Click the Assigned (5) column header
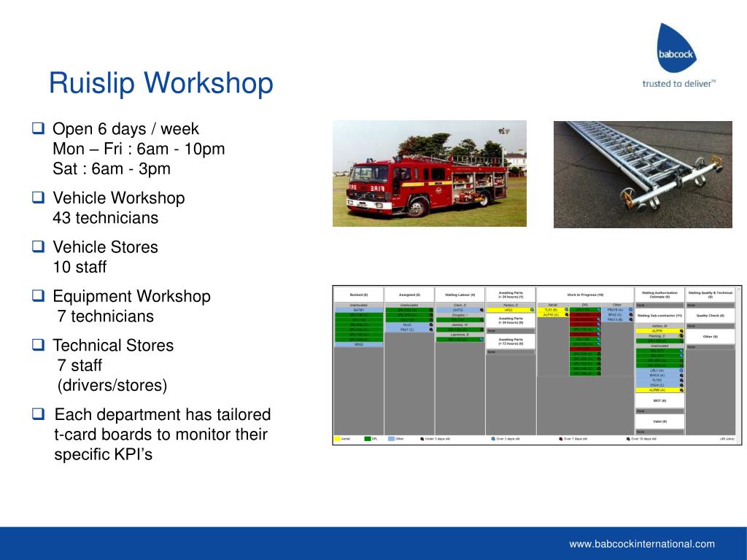This screenshot has height=560, width=747. click(x=409, y=295)
